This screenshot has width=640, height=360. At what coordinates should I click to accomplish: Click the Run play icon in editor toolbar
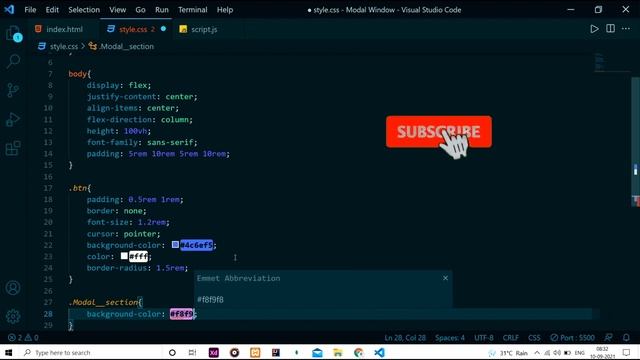pyautogui.click(x=594, y=29)
